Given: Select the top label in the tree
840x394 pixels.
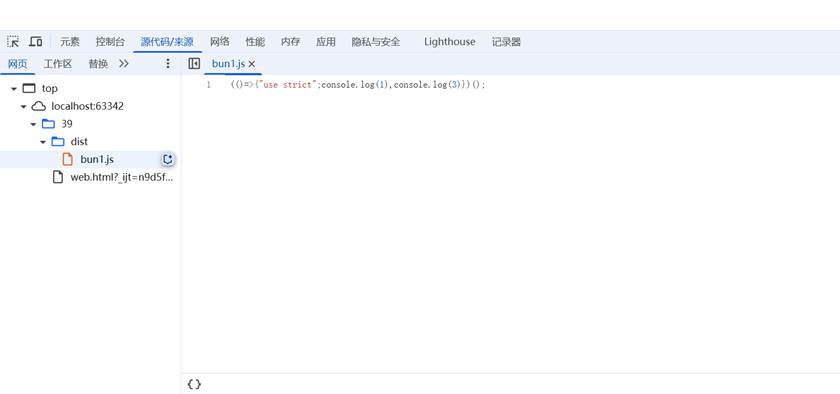Looking at the screenshot, I should [x=49, y=88].
